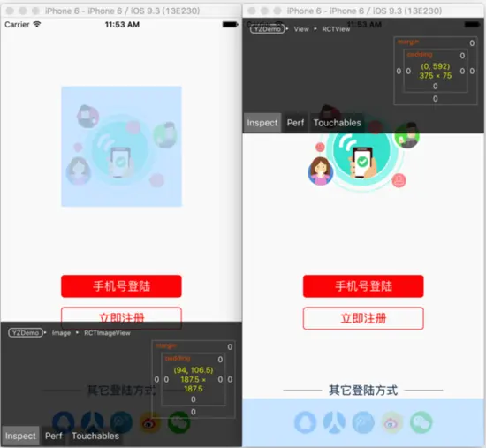The image size is (486, 448).
Task: Select the Inspect tab in right simulator inspector
Action: (262, 123)
